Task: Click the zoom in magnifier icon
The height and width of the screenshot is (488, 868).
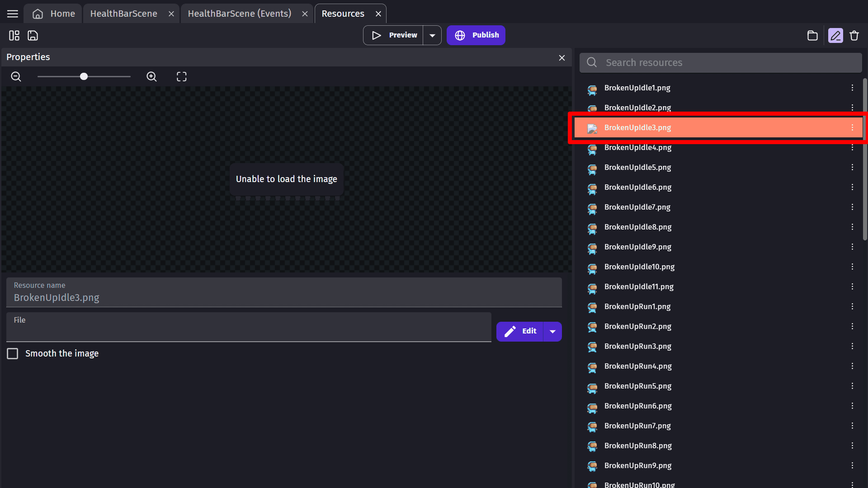Action: pyautogui.click(x=151, y=77)
